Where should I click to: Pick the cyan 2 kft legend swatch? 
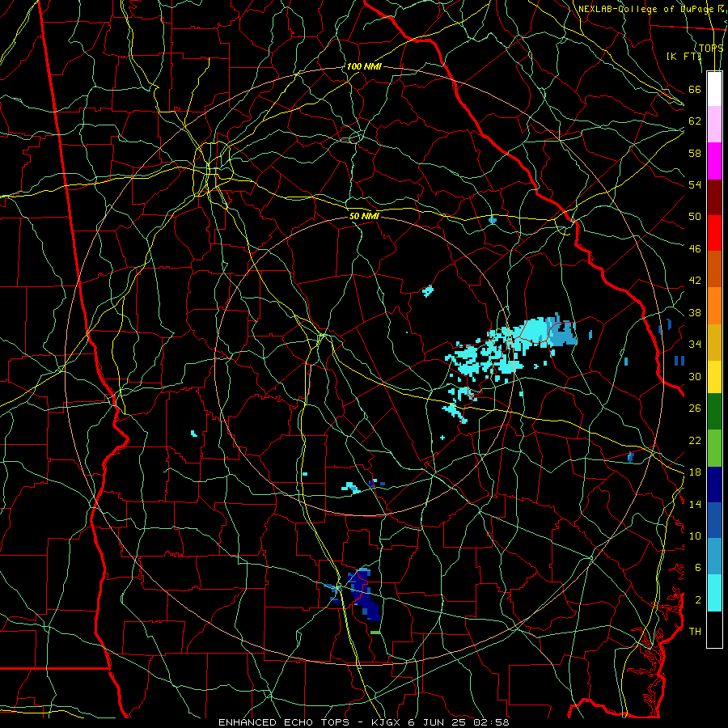(x=714, y=593)
